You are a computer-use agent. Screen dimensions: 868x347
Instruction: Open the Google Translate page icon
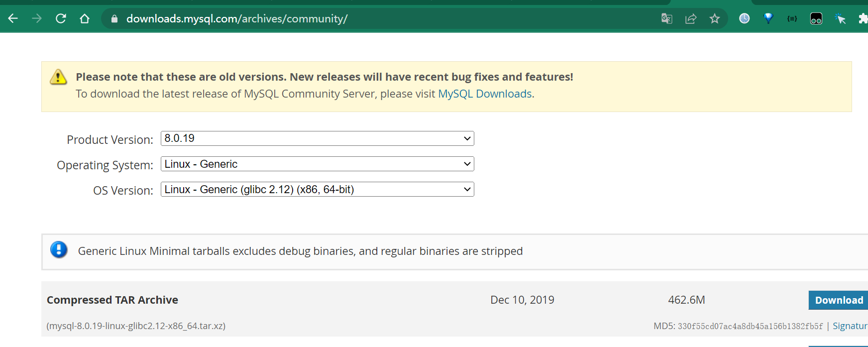[x=666, y=19]
